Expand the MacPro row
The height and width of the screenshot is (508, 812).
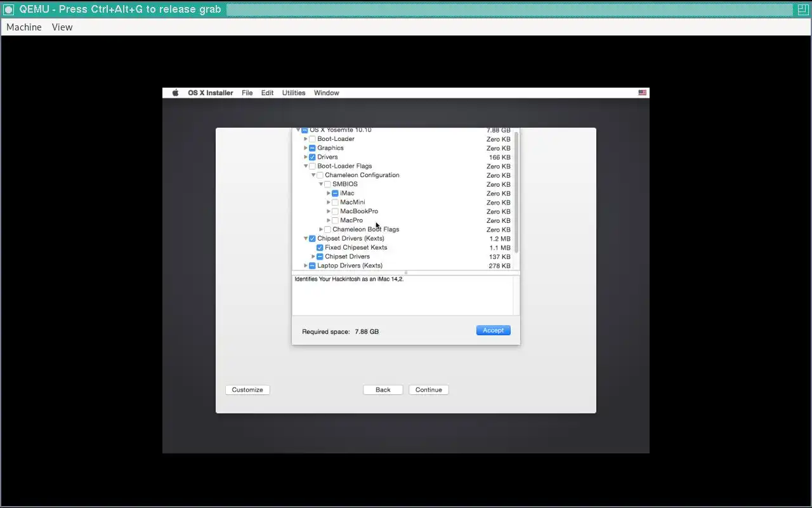[329, 220]
